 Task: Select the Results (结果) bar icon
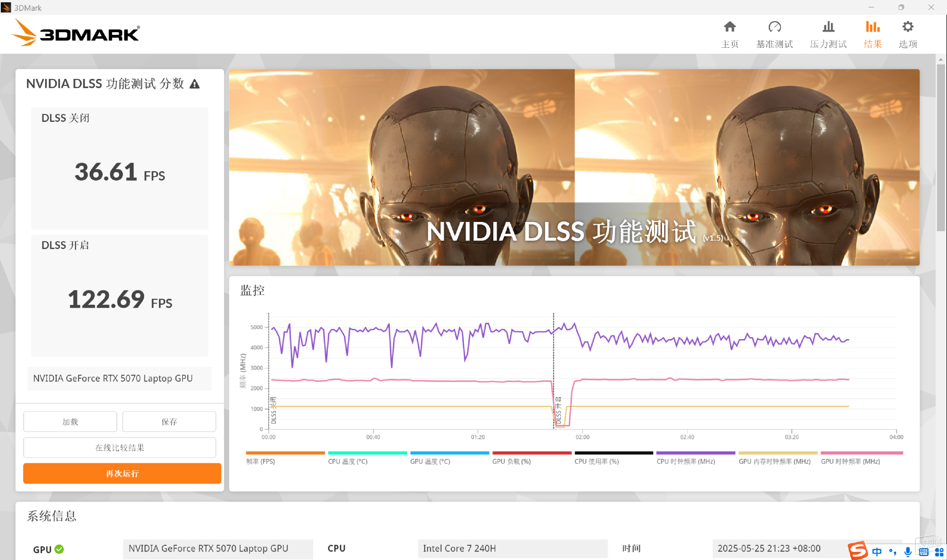[x=873, y=27]
